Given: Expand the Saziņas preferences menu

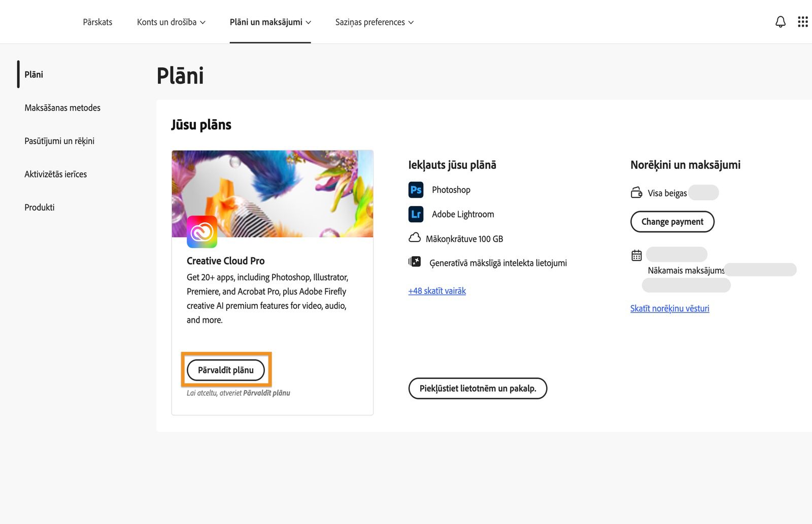Looking at the screenshot, I should click(375, 22).
